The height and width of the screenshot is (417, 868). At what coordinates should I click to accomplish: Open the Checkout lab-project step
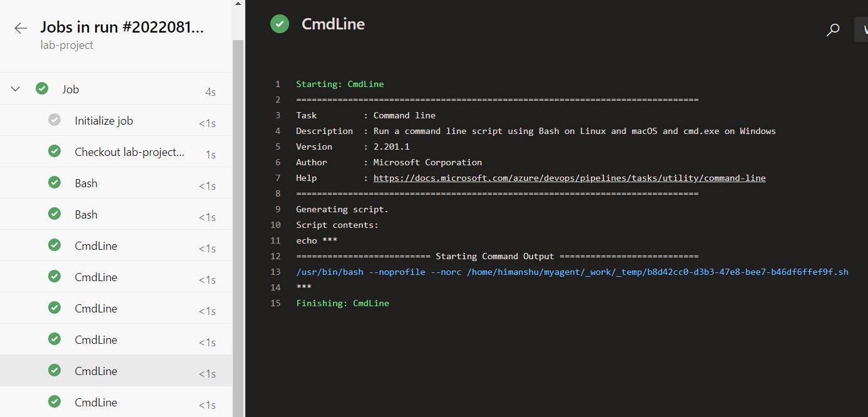(116, 152)
